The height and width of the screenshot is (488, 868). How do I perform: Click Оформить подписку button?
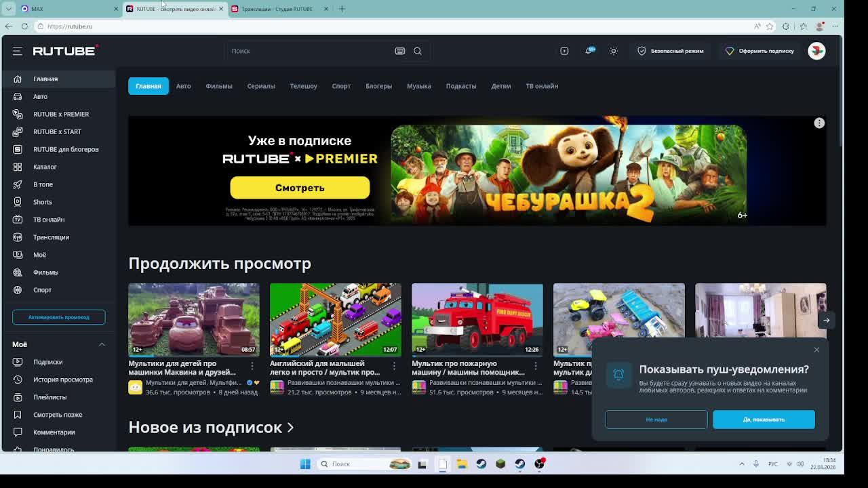[x=759, y=51]
